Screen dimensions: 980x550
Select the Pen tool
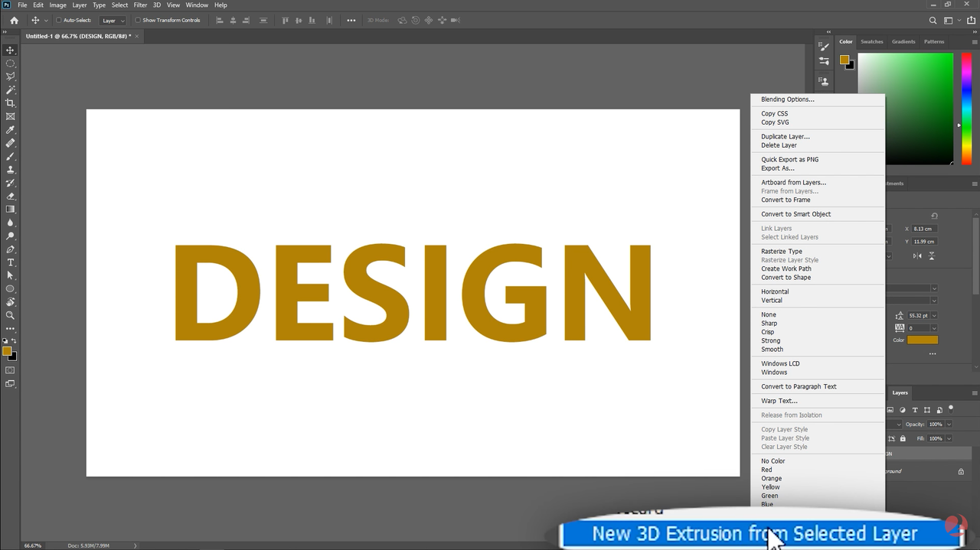10,249
